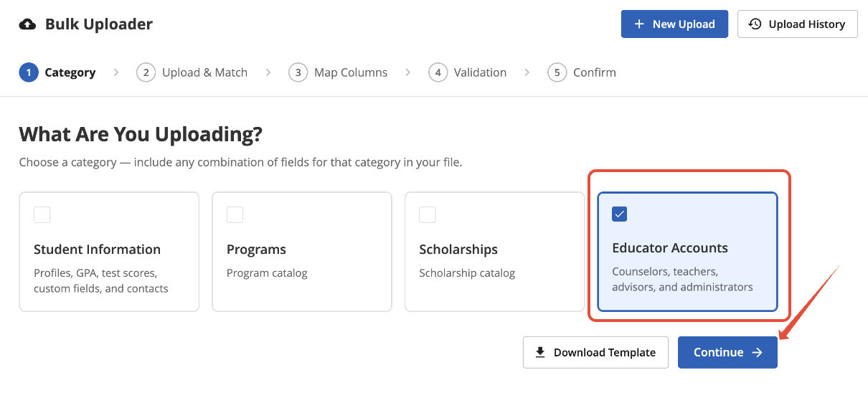This screenshot has height=393, width=868.
Task: Click the right arrow icon in Continue
Action: pyautogui.click(x=757, y=352)
